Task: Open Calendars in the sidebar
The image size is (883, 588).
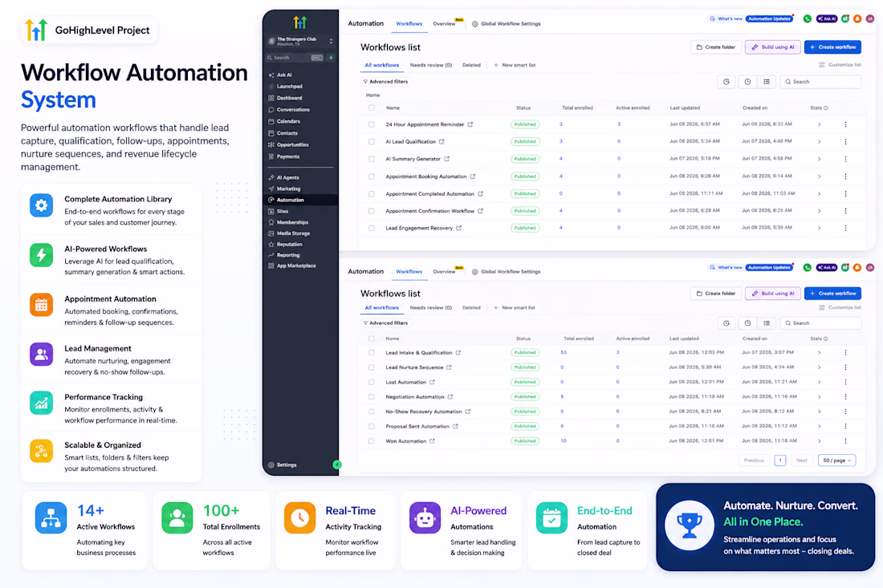Action: pos(288,122)
